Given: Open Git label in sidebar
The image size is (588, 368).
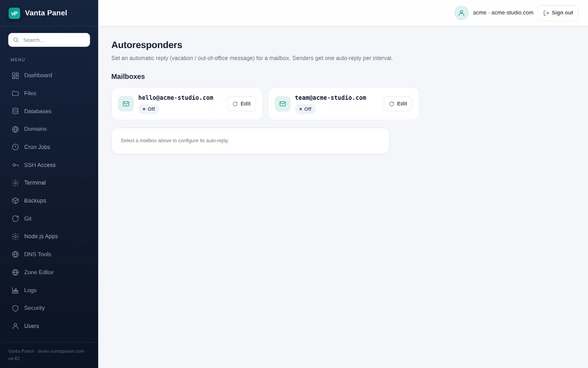Looking at the screenshot, I should (28, 218).
